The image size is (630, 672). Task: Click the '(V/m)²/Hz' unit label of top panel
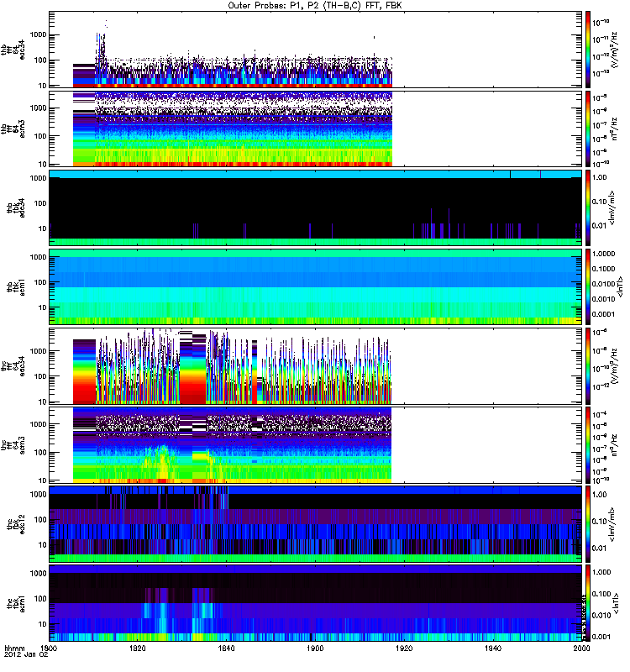(x=614, y=50)
